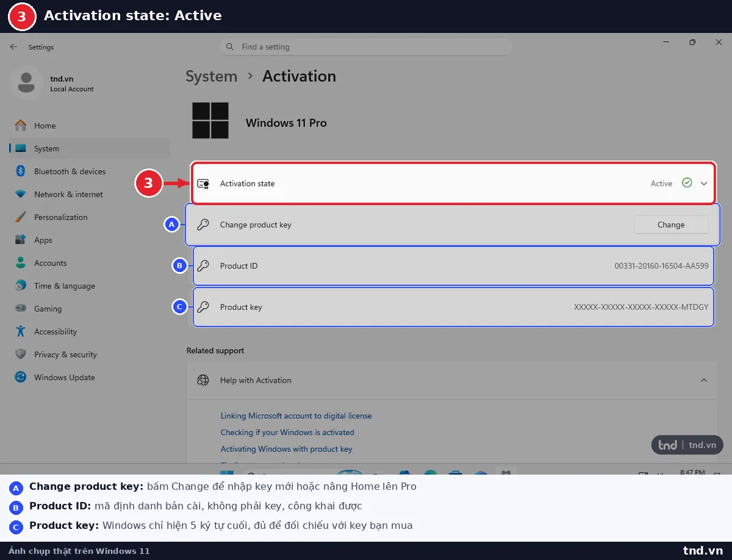
Task: Restore down the Settings window
Action: click(x=692, y=42)
